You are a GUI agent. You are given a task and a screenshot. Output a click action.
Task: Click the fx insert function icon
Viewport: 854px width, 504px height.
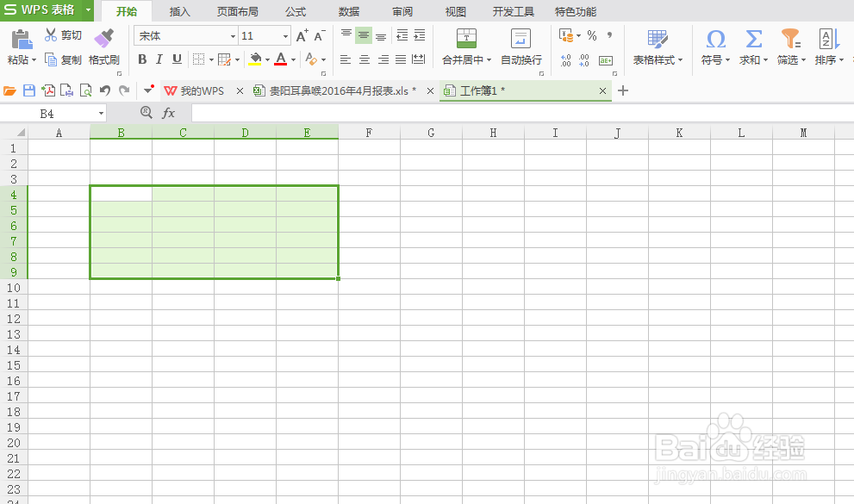click(x=168, y=113)
